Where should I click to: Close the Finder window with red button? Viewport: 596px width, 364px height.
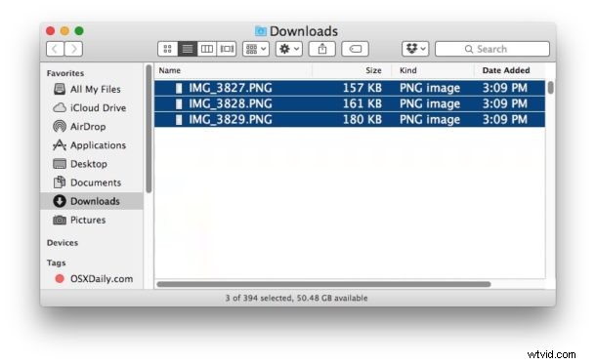[50, 31]
